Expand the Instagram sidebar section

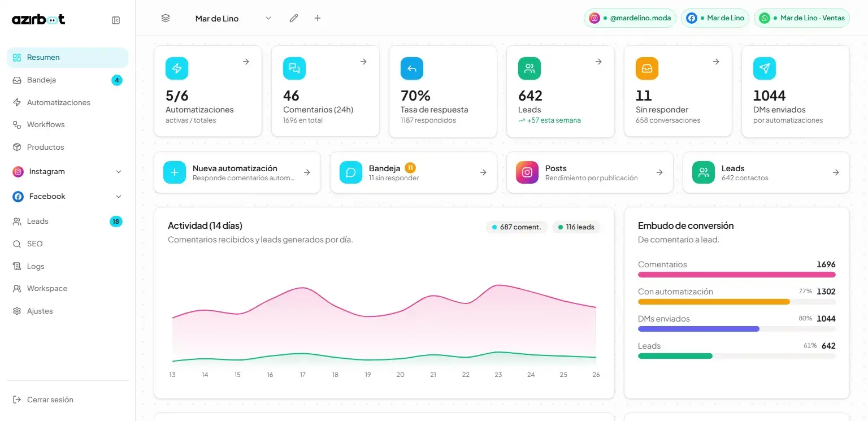click(68, 172)
